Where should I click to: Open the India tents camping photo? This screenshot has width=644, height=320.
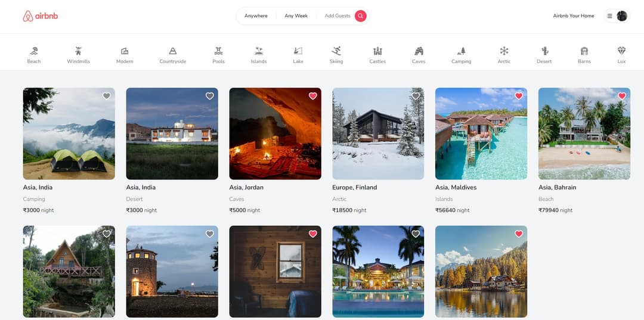[x=69, y=133]
